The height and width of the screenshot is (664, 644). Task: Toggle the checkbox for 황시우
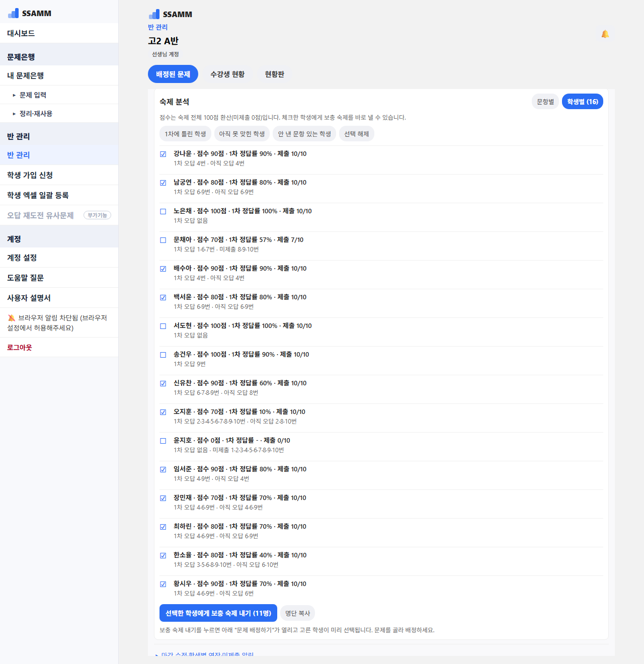[163, 584]
